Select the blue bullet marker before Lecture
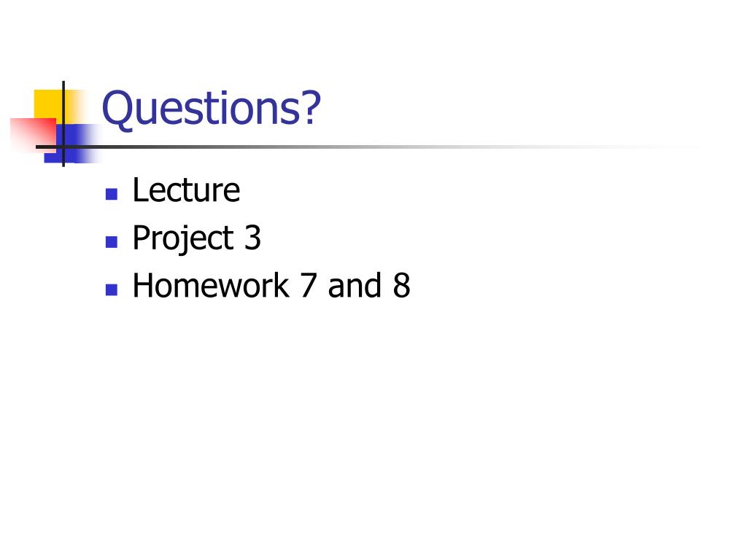The height and width of the screenshot is (560, 747). pyautogui.click(x=112, y=194)
